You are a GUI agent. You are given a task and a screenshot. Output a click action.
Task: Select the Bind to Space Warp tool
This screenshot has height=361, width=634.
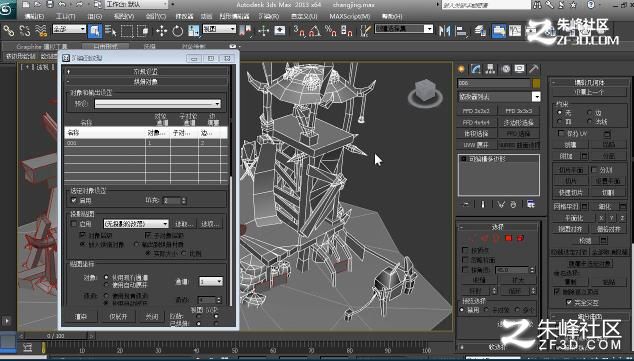tap(41, 31)
